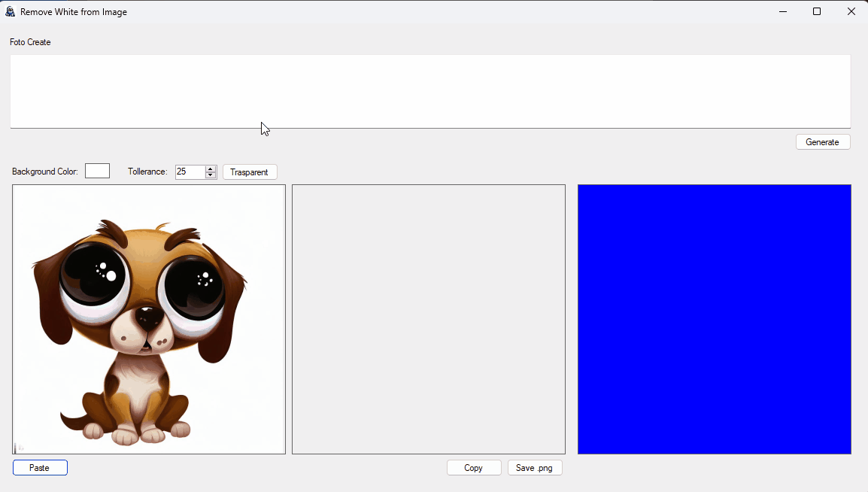The image size is (868, 492).
Task: Open the Background Color swatch
Action: (x=98, y=171)
